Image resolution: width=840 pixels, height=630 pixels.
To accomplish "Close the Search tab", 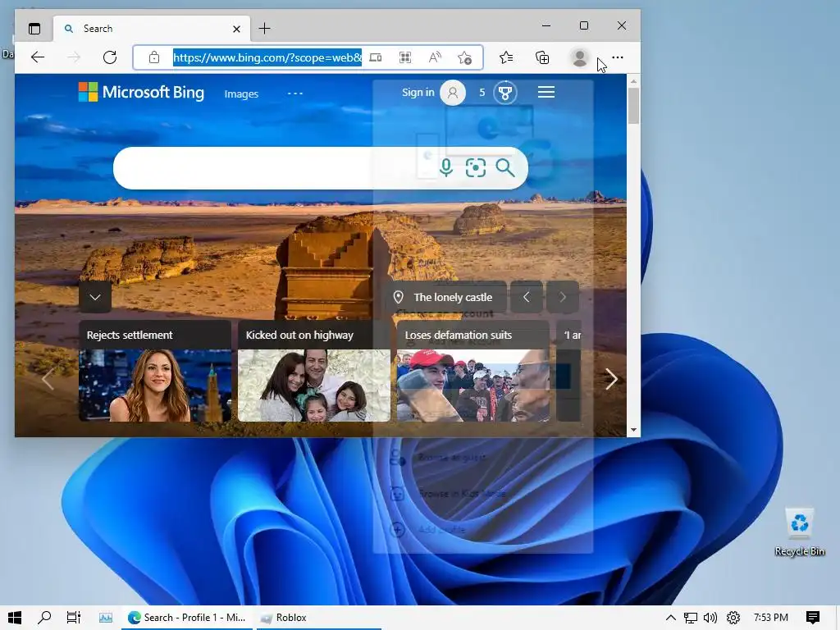I will click(x=236, y=29).
